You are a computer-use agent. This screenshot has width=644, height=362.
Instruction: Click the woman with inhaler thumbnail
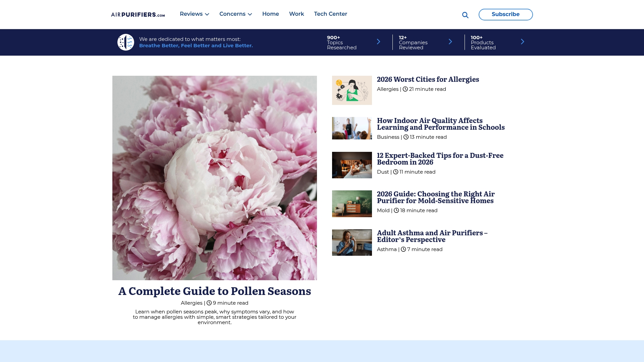click(352, 243)
